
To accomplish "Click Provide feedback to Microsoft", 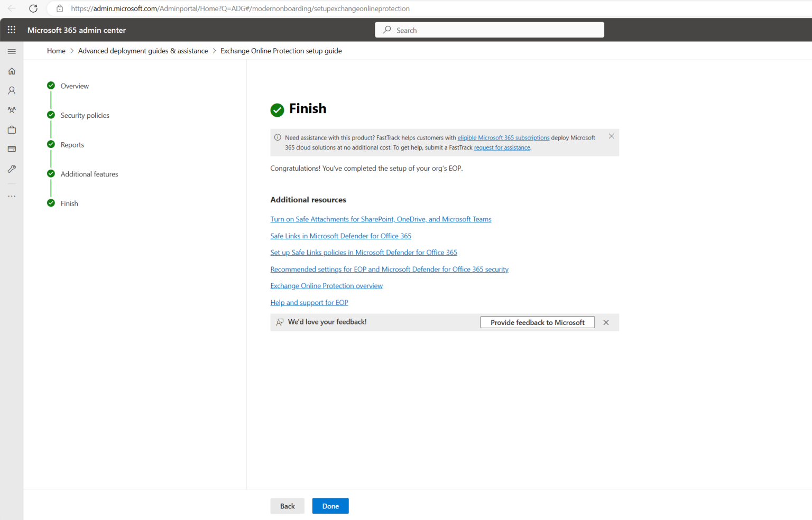I will (537, 322).
